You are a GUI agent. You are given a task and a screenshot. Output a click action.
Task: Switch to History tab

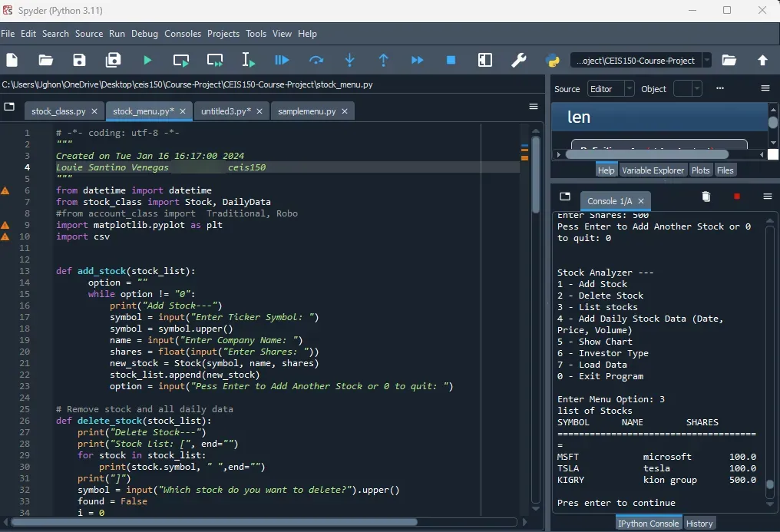699,524
